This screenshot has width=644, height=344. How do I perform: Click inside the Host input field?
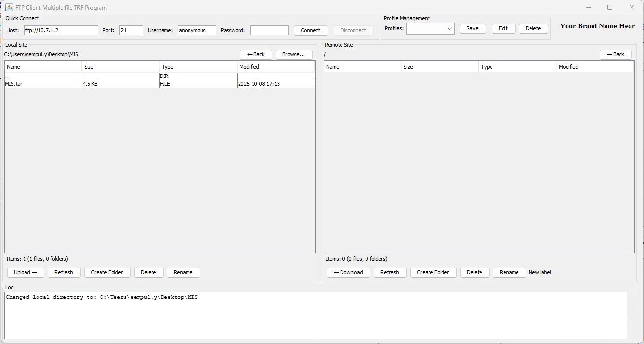coord(61,30)
